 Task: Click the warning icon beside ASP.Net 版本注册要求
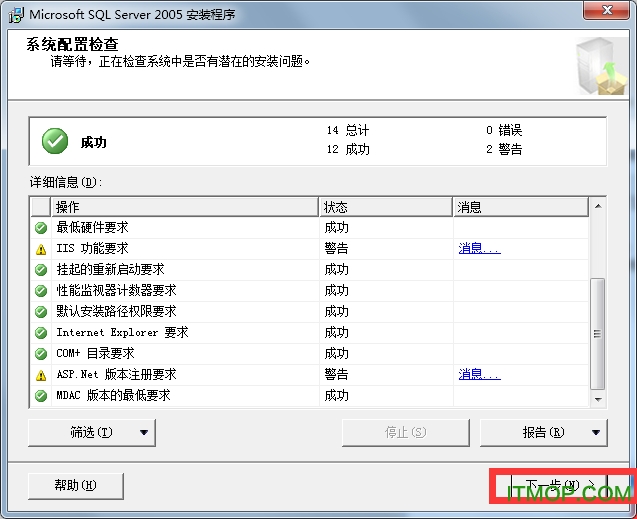coord(41,375)
